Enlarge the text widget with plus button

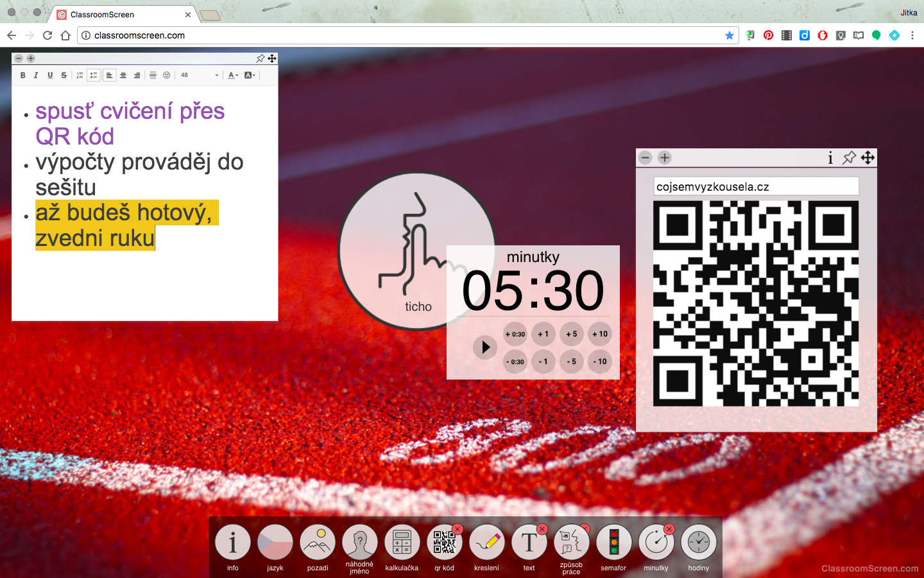pyautogui.click(x=30, y=58)
